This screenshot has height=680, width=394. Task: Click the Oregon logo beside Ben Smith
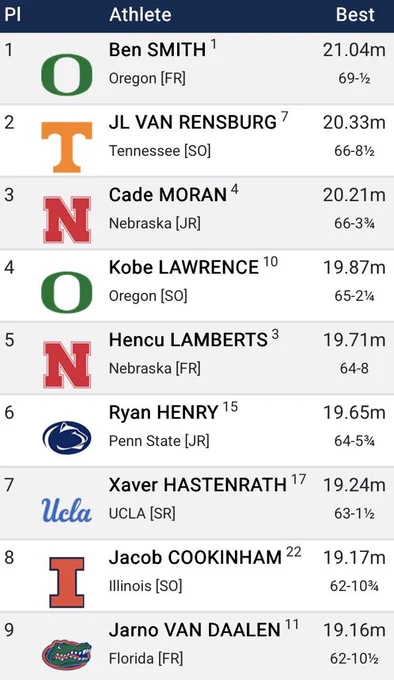pos(67,75)
